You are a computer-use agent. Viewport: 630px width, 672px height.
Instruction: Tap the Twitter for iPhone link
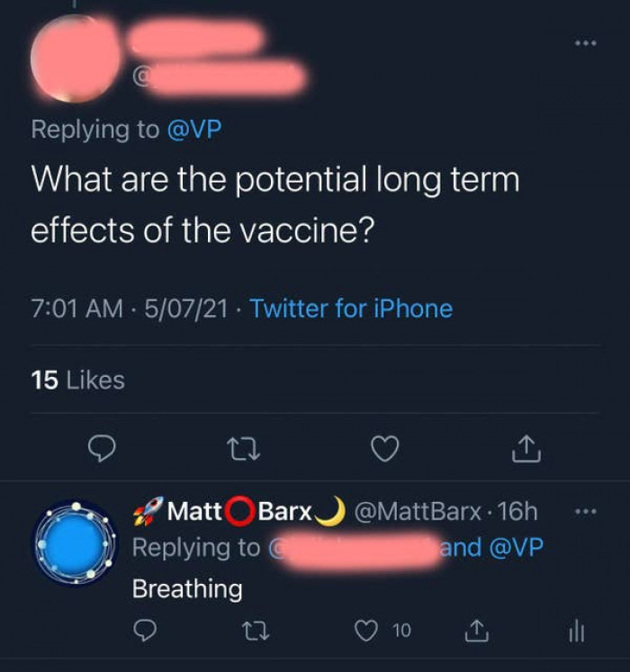pyautogui.click(x=351, y=309)
